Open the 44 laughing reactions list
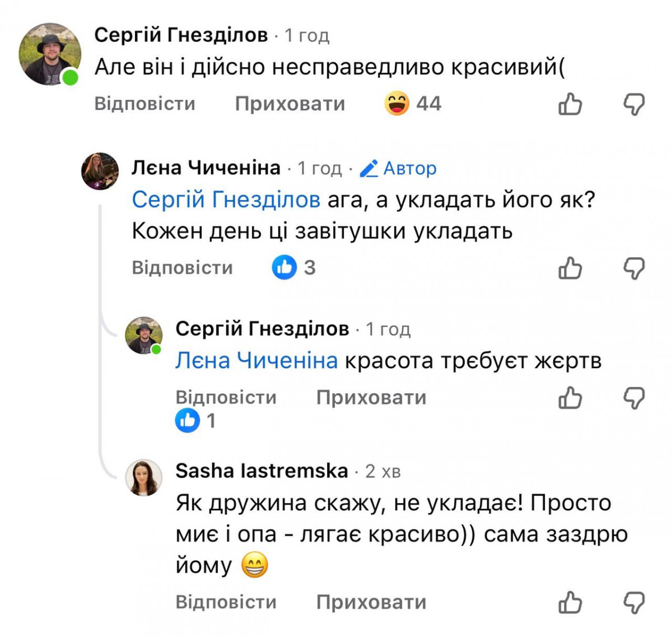This screenshot has height=637, width=672. tap(413, 104)
